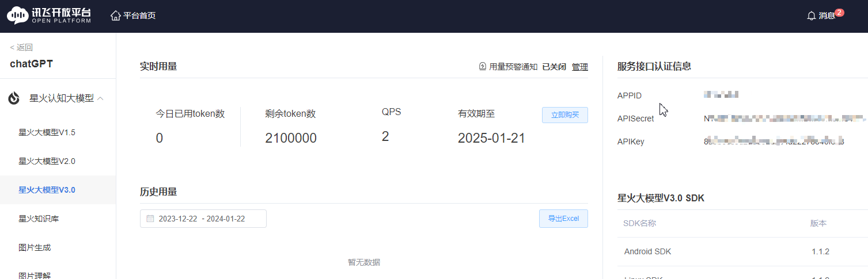Click the SDK名称 column header
Screen dimensions: 868x279
click(x=639, y=223)
